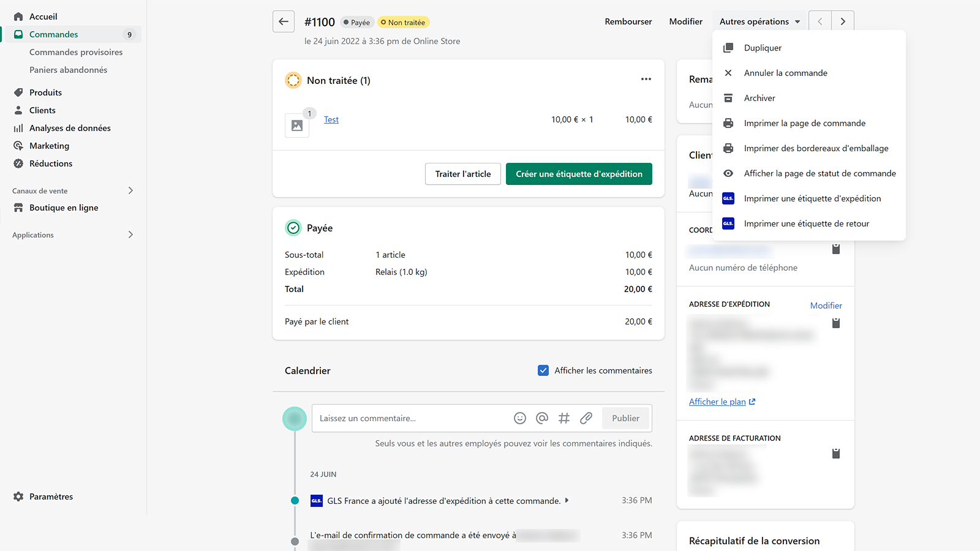Uncheck Afficher les commentaires checkbox

(543, 370)
